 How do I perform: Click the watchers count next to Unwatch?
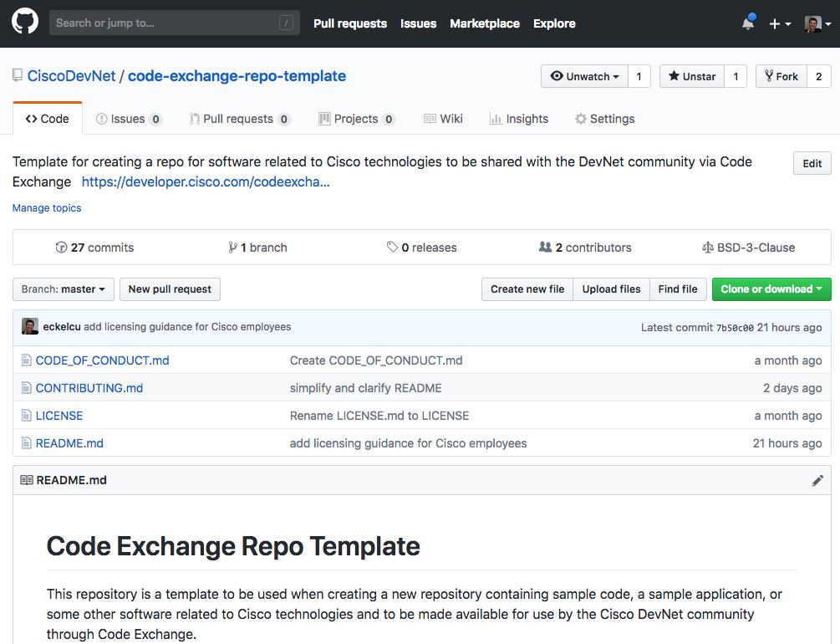(639, 76)
